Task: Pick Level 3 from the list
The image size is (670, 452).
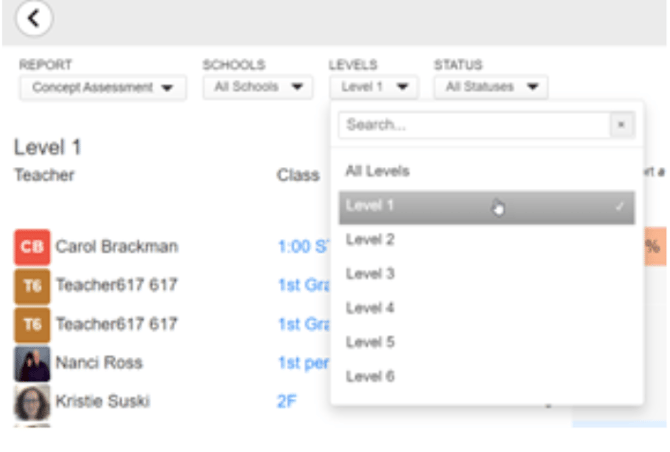Action: [x=370, y=274]
